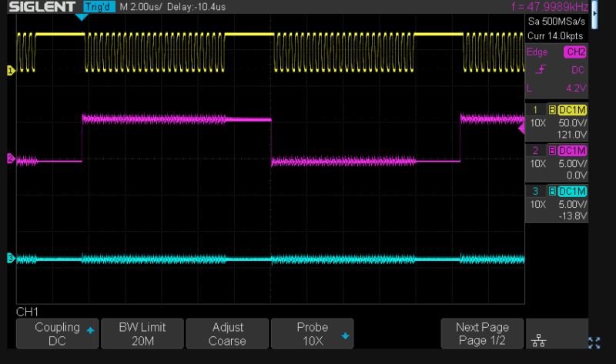This screenshot has width=616, height=364.
Task: Click the CH2 trigger source label
Action: tap(574, 52)
